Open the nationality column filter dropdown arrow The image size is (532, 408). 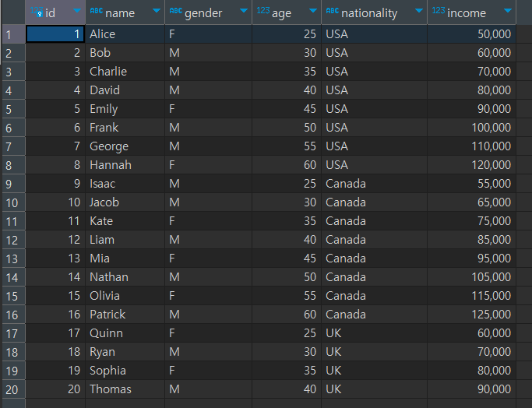419,11
